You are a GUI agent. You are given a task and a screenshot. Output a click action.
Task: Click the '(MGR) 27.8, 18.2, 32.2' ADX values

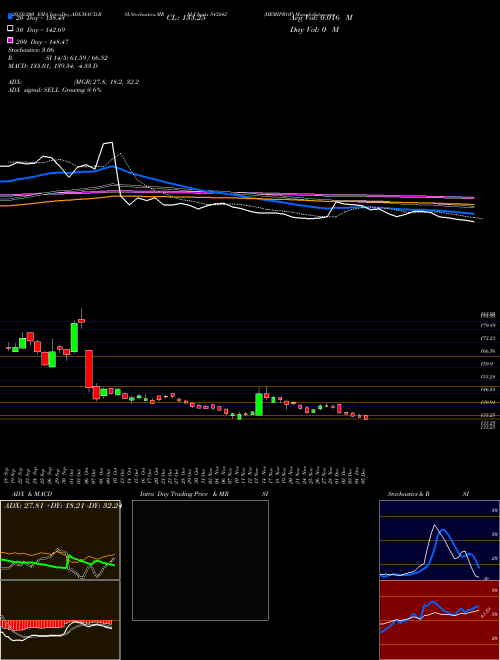coord(106,82)
